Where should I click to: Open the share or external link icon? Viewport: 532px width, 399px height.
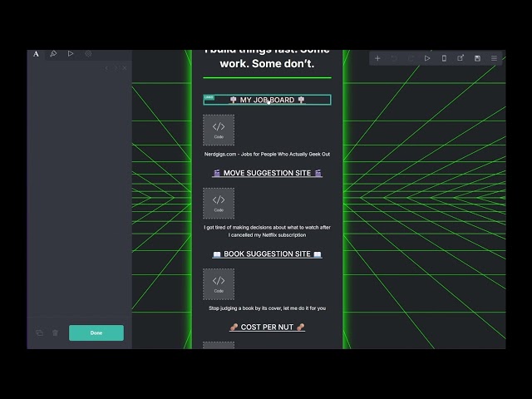[461, 58]
